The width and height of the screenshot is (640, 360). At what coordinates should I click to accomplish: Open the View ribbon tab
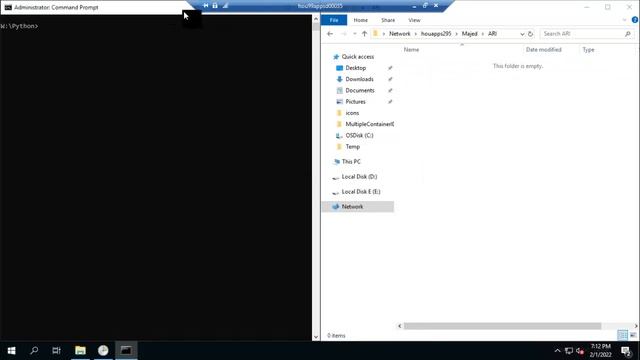pos(414,20)
